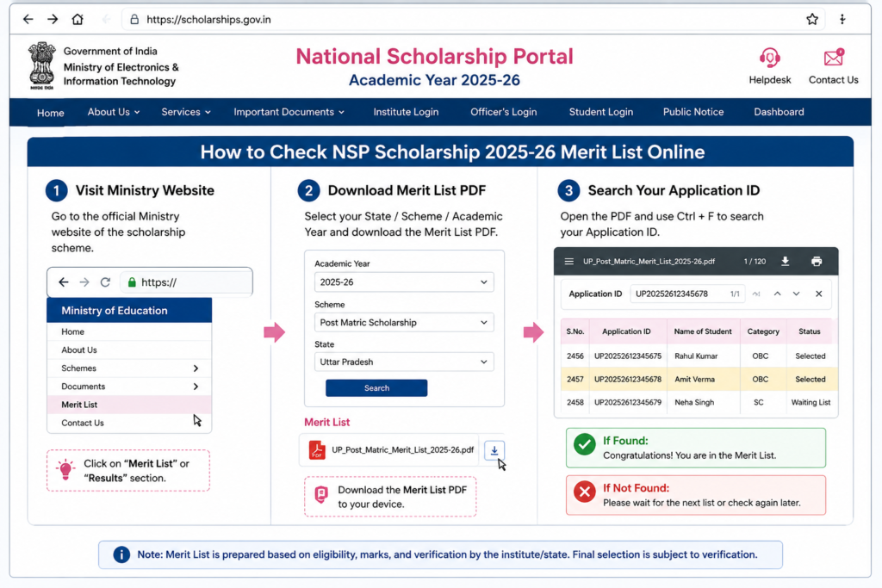Screen dimensions: 882x588
Task: Click the browser forward arrow
Action: (x=53, y=20)
